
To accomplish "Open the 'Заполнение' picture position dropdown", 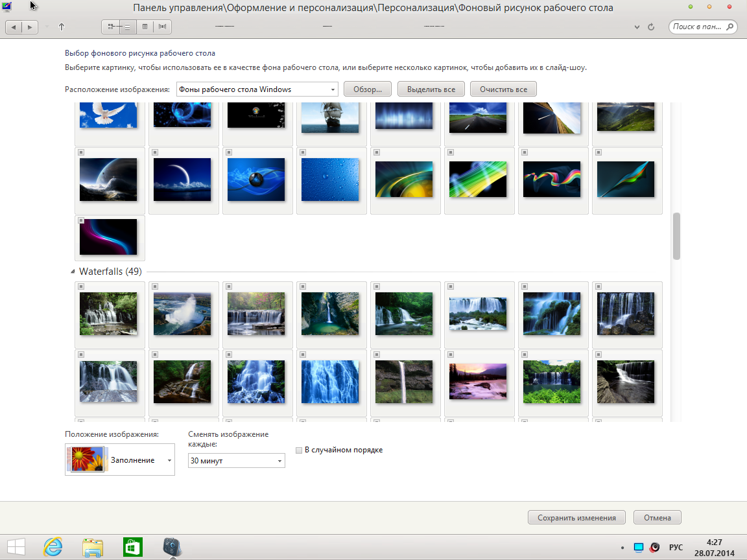I will [x=120, y=460].
